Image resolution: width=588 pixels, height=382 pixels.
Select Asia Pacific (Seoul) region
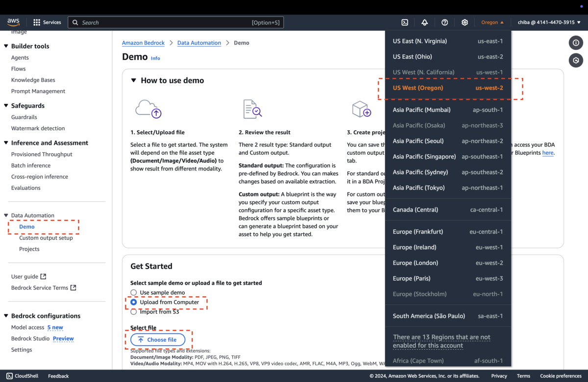coord(448,141)
